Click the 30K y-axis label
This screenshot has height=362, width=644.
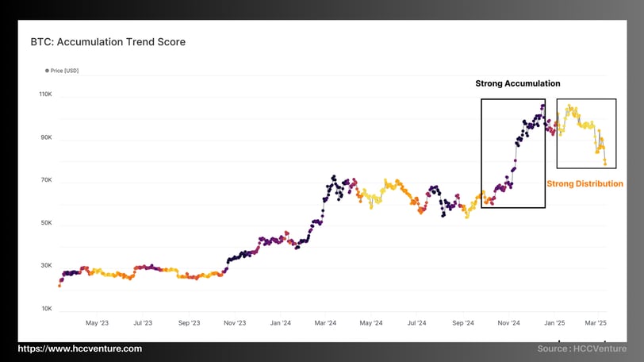click(x=46, y=266)
